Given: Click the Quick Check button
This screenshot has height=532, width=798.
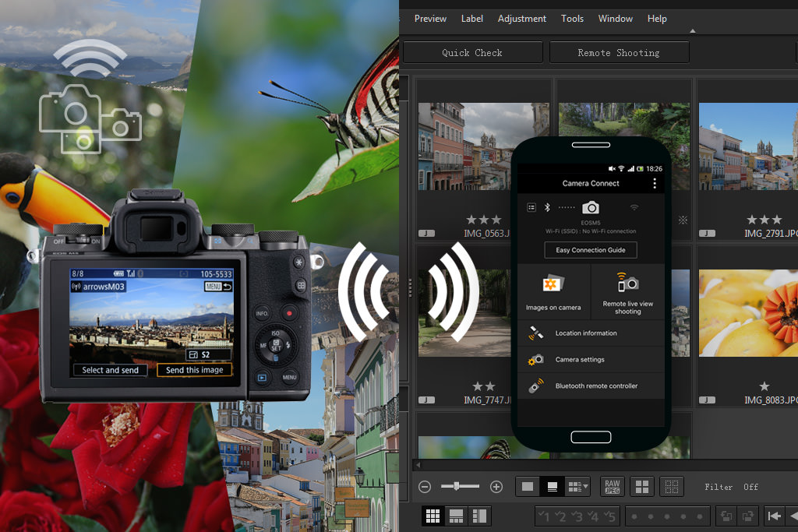Looking at the screenshot, I should pyautogui.click(x=472, y=53).
